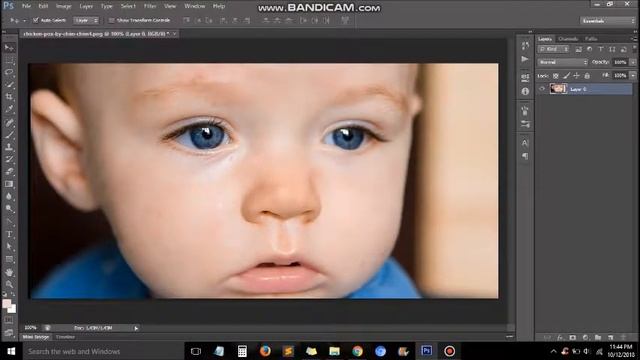
Task: Select the Blur tool
Action: pos(9,196)
